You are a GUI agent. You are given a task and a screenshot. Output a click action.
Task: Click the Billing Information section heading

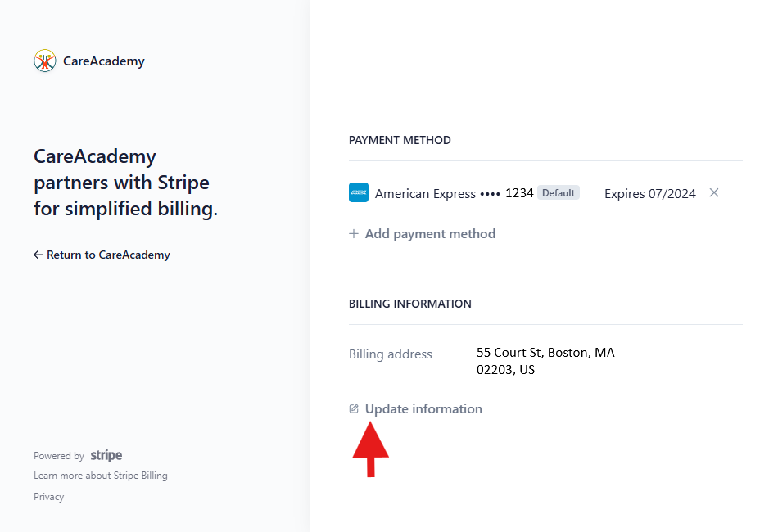click(x=409, y=304)
